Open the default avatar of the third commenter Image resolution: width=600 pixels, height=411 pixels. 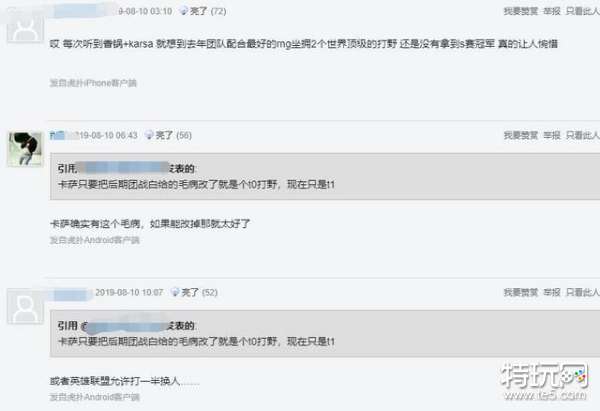pyautogui.click(x=25, y=307)
